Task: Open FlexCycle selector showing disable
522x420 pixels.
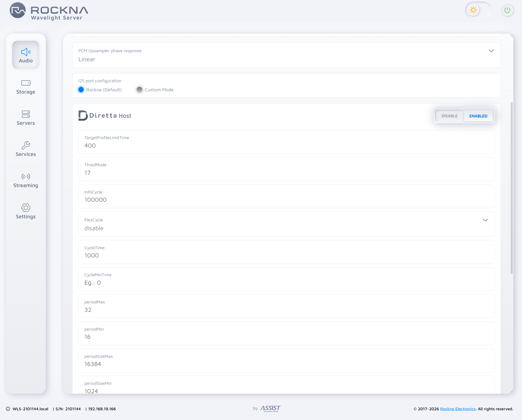Action: click(286, 224)
